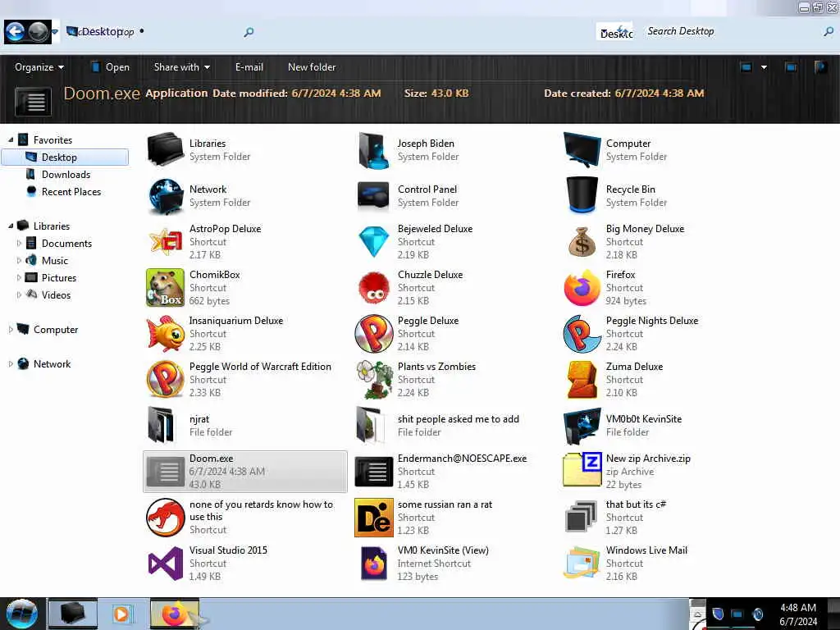840x630 pixels.
Task: Expand the Pictures library node
Action: coord(20,277)
